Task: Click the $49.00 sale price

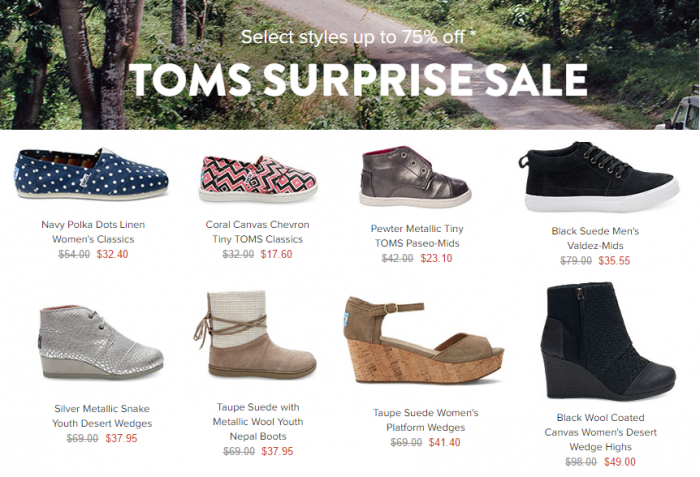Action: 618,462
